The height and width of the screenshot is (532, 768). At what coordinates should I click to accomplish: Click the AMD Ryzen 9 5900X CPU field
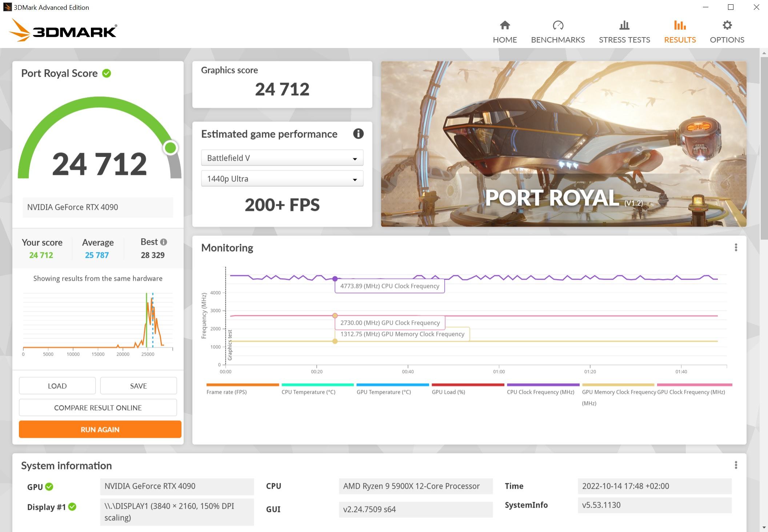click(x=416, y=486)
